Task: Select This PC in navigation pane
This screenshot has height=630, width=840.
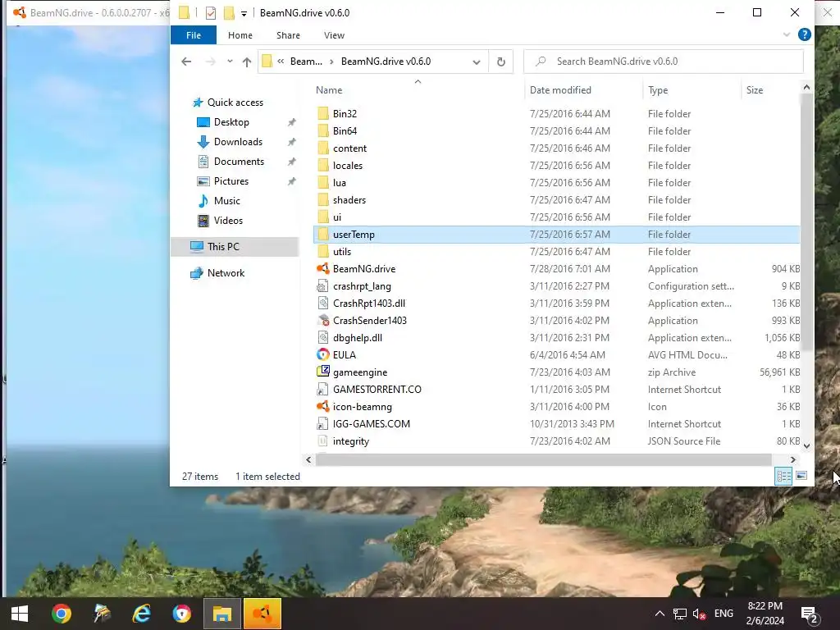Action: click(x=223, y=246)
